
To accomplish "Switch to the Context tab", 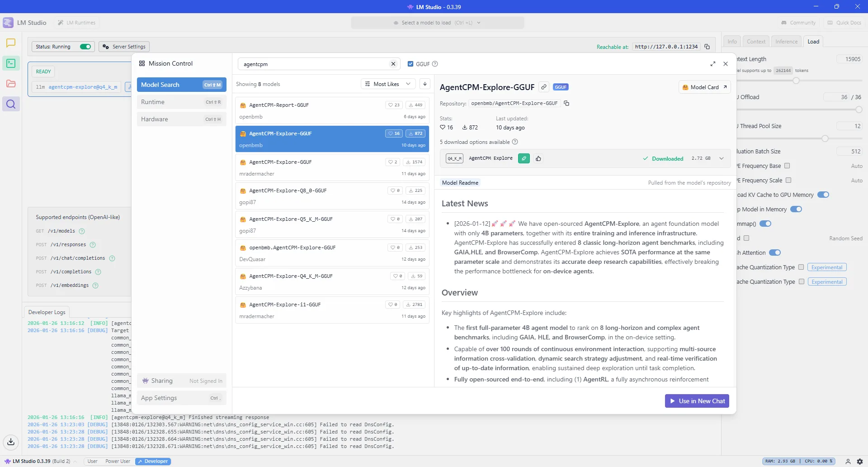I will (x=756, y=42).
